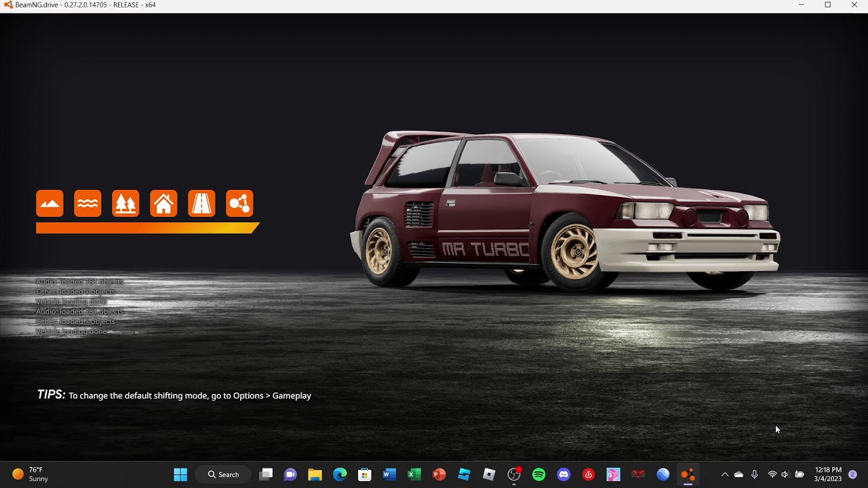Image resolution: width=868 pixels, height=488 pixels.
Task: Click the BeamNG.drive icon in title bar
Action: [x=8, y=5]
